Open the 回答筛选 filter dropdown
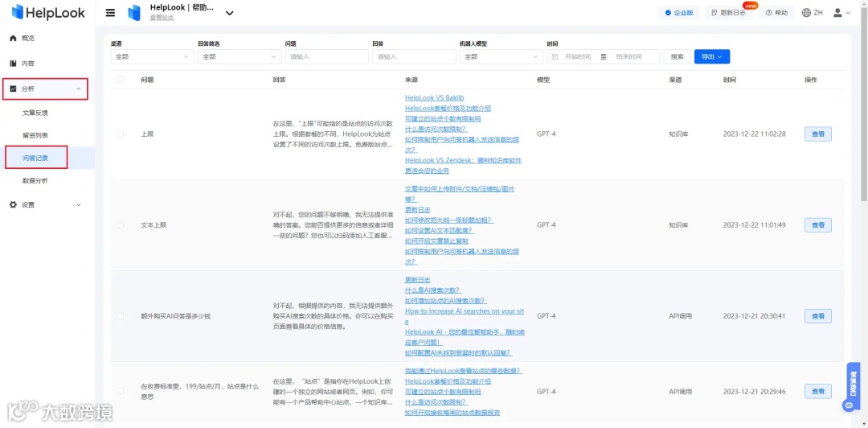 [x=240, y=56]
